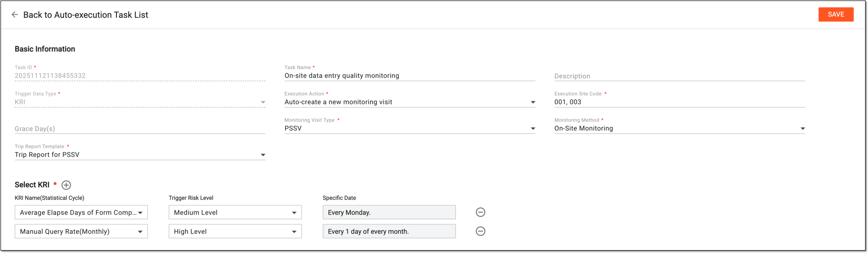Open the Monitoring Method dropdown
The image size is (868, 253).
(679, 128)
